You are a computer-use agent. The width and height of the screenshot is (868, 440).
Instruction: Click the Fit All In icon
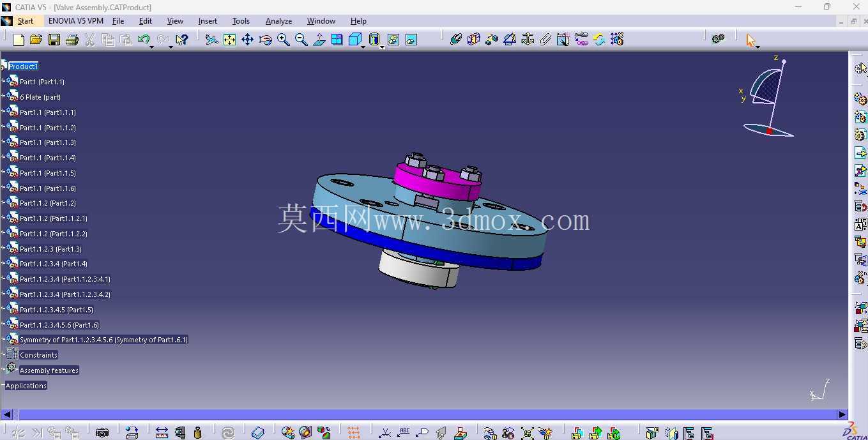tap(229, 40)
